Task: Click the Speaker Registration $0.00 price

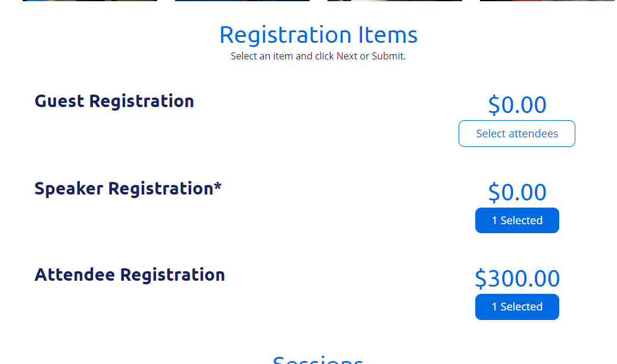Action: pyautogui.click(x=517, y=193)
